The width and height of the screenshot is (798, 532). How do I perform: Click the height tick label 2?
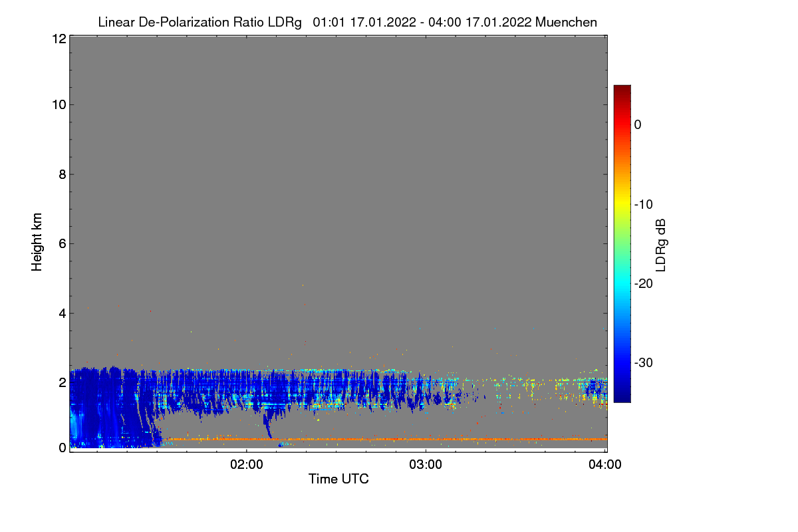point(61,382)
